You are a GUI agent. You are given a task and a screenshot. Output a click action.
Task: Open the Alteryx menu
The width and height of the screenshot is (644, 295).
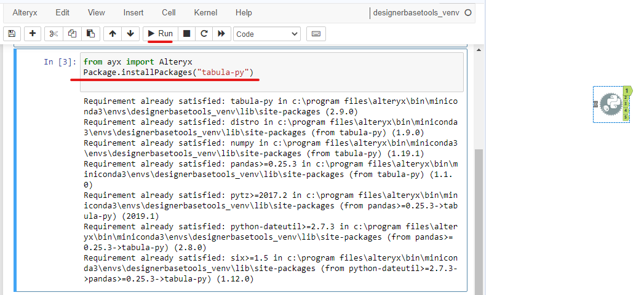click(x=25, y=13)
